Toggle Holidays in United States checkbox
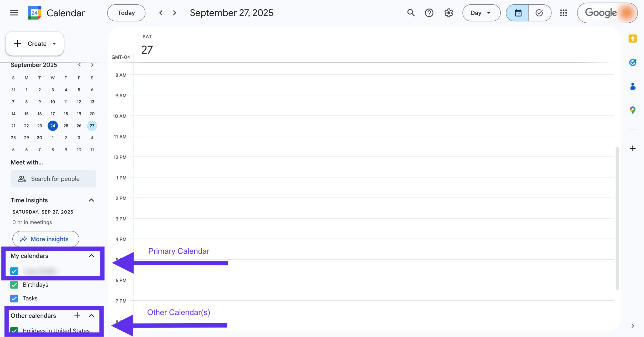Image resolution: width=644 pixels, height=337 pixels. pos(14,330)
